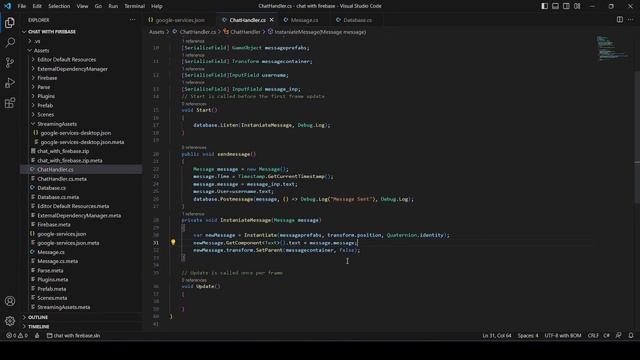The width and height of the screenshot is (640, 360).
Task: Click Spaces: 4 indentation setting
Action: point(528,336)
